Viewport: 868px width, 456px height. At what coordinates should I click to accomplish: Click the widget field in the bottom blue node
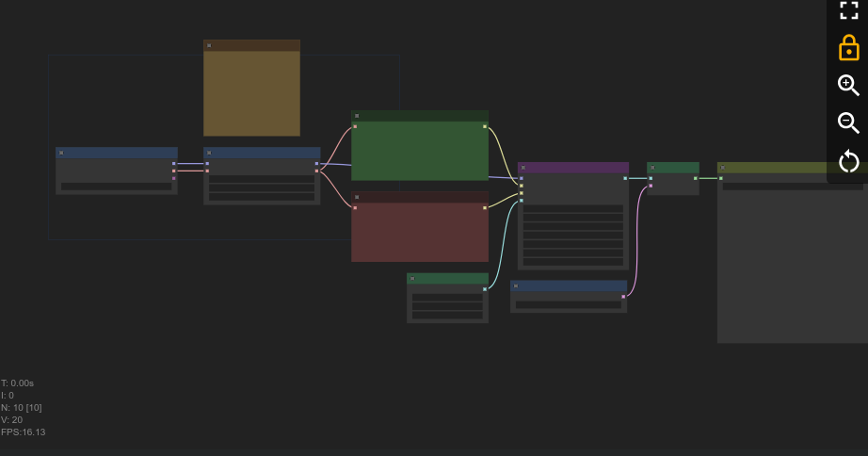[x=569, y=304]
